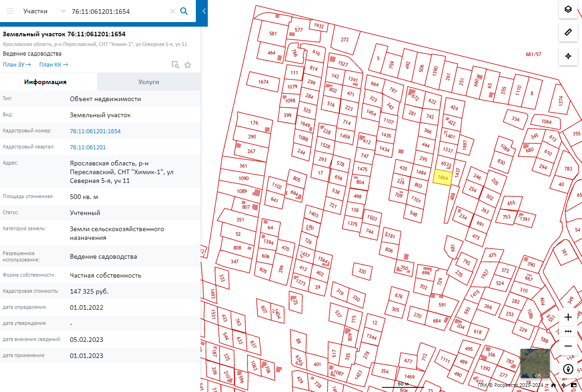Viewport: 582px width, 392px height.
Task: Switch basemap via the satellite thumbnail
Action: (x=535, y=363)
